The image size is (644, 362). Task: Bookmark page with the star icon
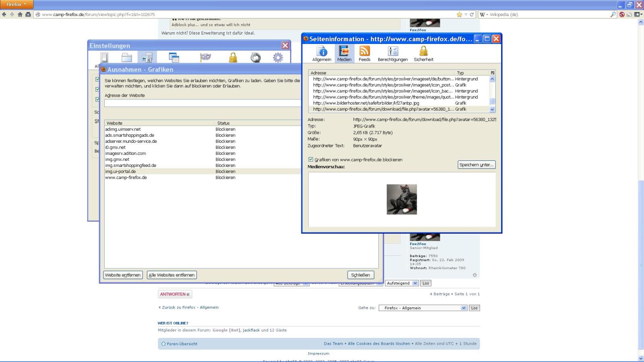[x=459, y=14]
